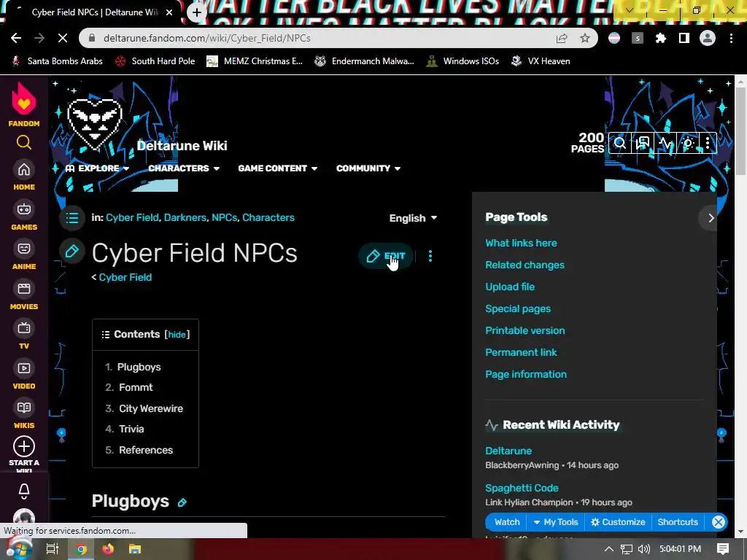Click Customize in the bottom toolbar
The image size is (747, 560).
coord(618,522)
